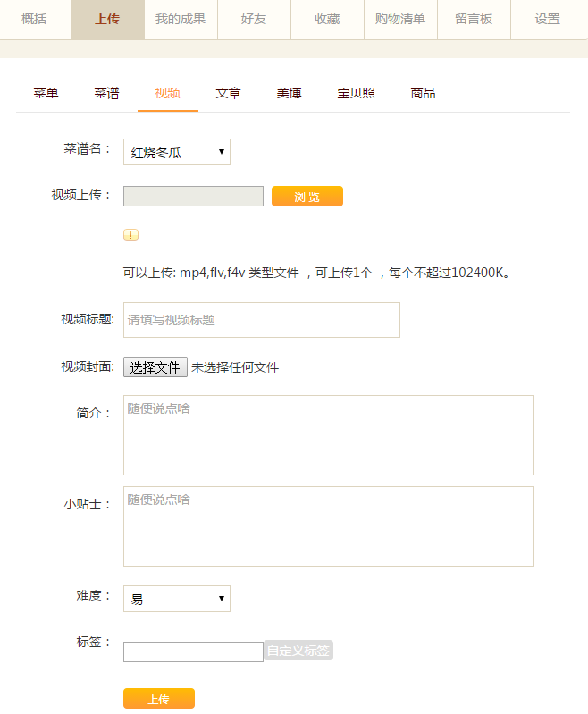This screenshot has width=588, height=714.
Task: Switch to the 留言板 tab
Action: coord(475,20)
